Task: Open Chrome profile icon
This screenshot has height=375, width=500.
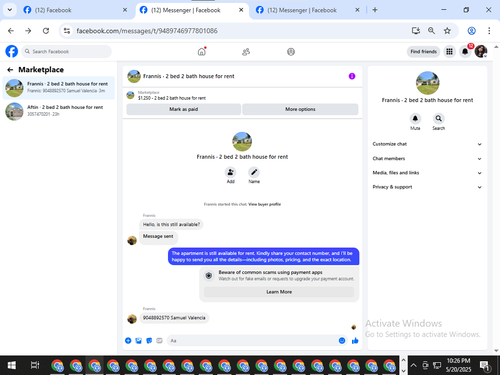Action: (x=471, y=31)
